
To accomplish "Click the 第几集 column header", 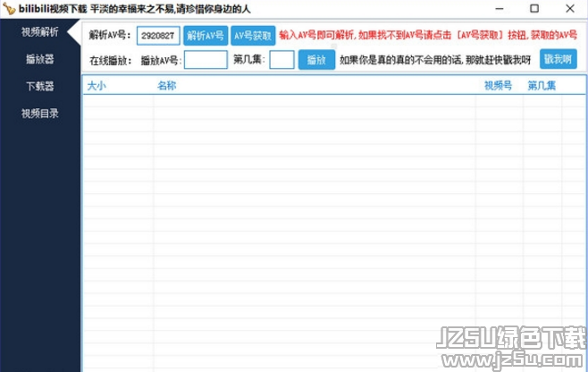I will pos(542,86).
